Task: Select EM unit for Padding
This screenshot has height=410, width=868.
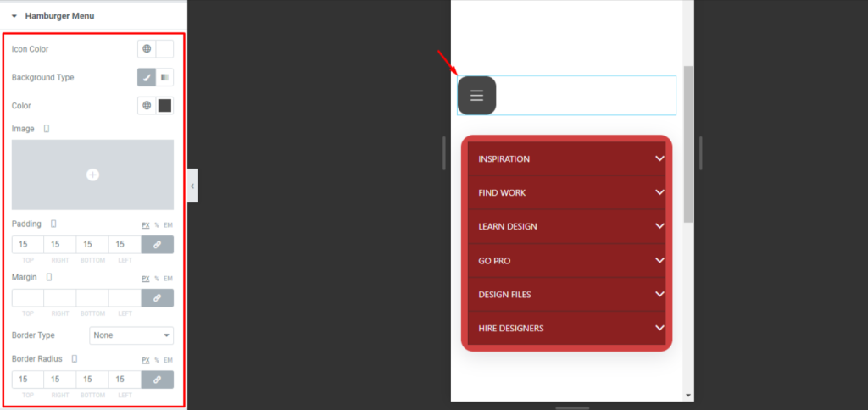Action: tap(168, 224)
